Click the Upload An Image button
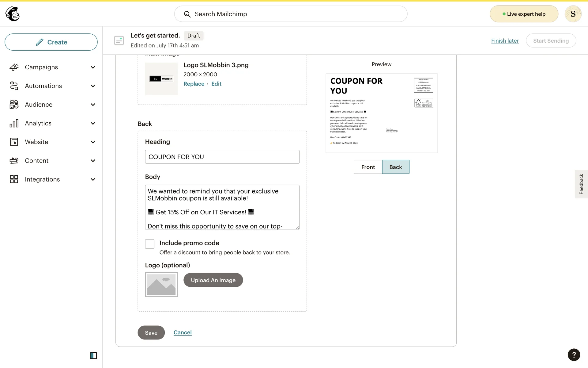 tap(213, 280)
